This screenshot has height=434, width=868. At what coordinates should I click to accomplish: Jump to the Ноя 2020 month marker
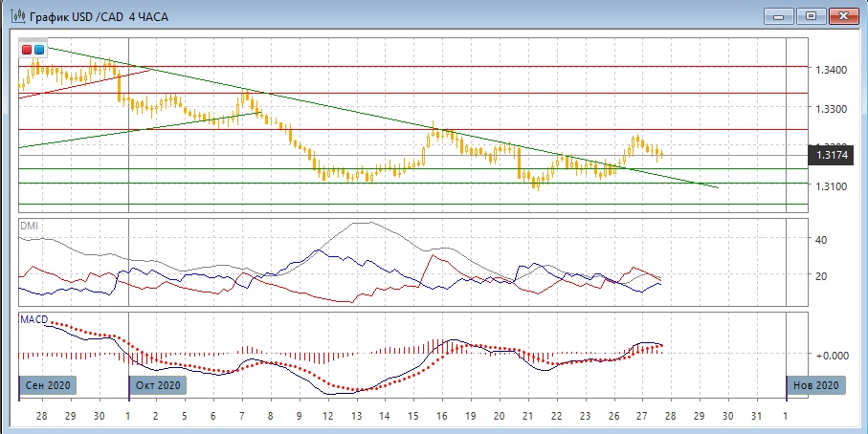click(816, 385)
